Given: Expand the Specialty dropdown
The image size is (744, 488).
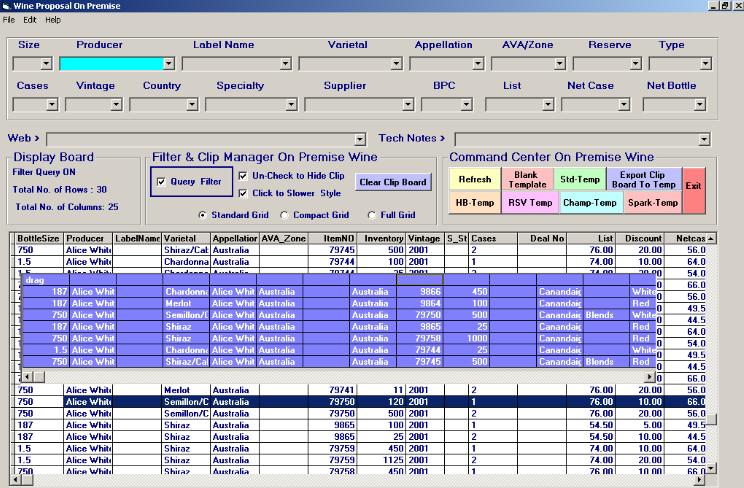Looking at the screenshot, I should tap(291, 104).
